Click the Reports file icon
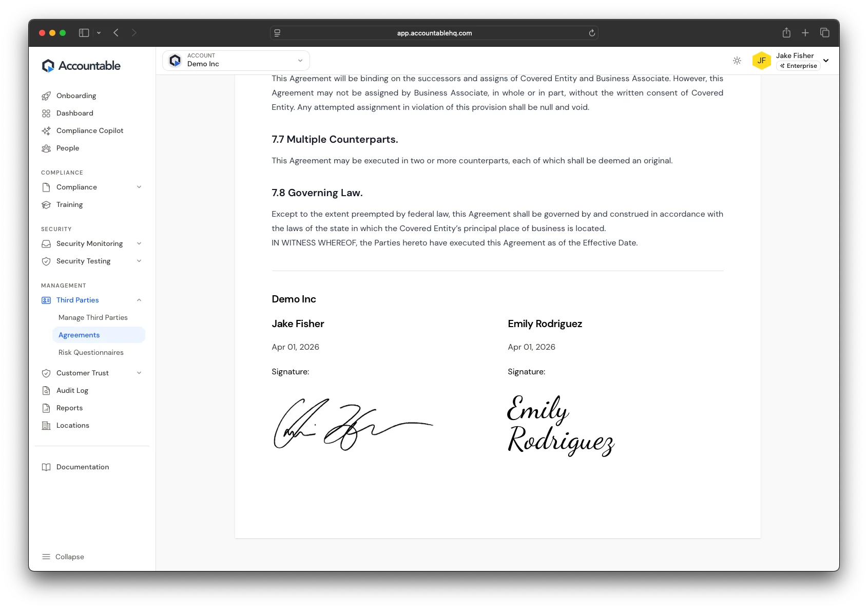The image size is (868, 609). click(x=46, y=408)
